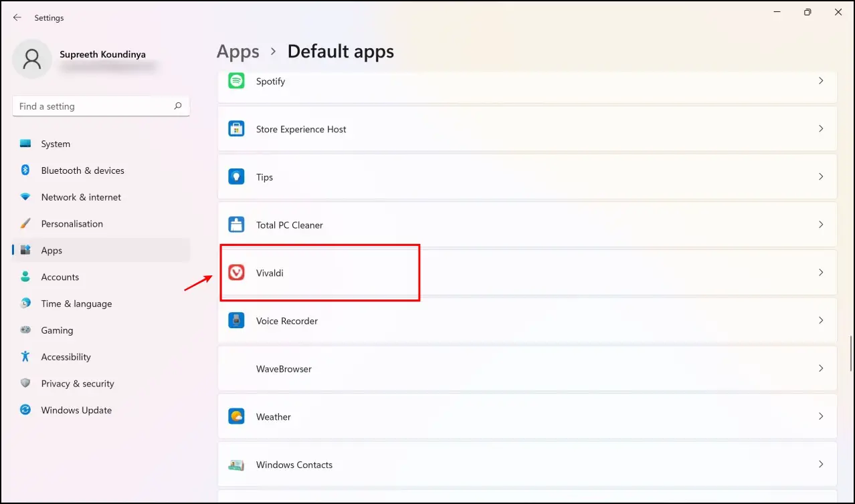855x504 pixels.
Task: Click the Spotify green icon
Action: tap(236, 81)
